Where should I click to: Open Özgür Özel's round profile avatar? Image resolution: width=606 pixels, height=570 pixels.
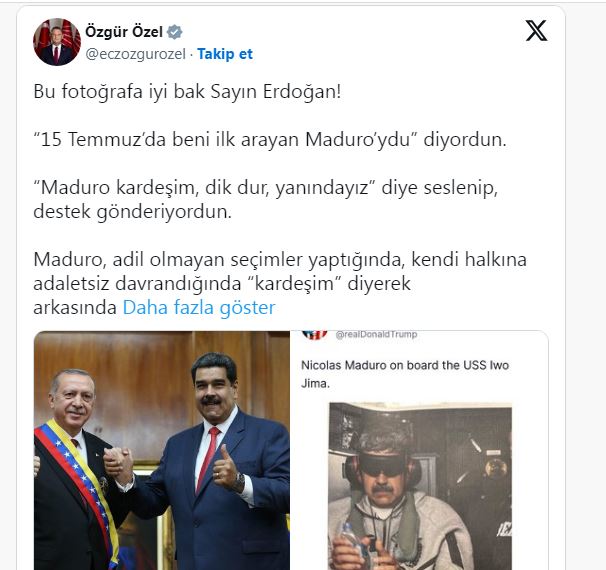pos(57,42)
